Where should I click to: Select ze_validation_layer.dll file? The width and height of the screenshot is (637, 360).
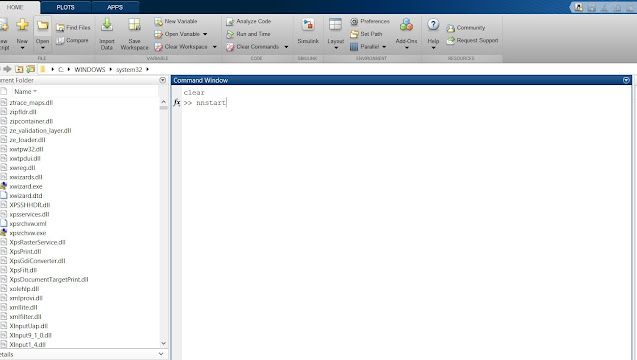pyautogui.click(x=40, y=130)
